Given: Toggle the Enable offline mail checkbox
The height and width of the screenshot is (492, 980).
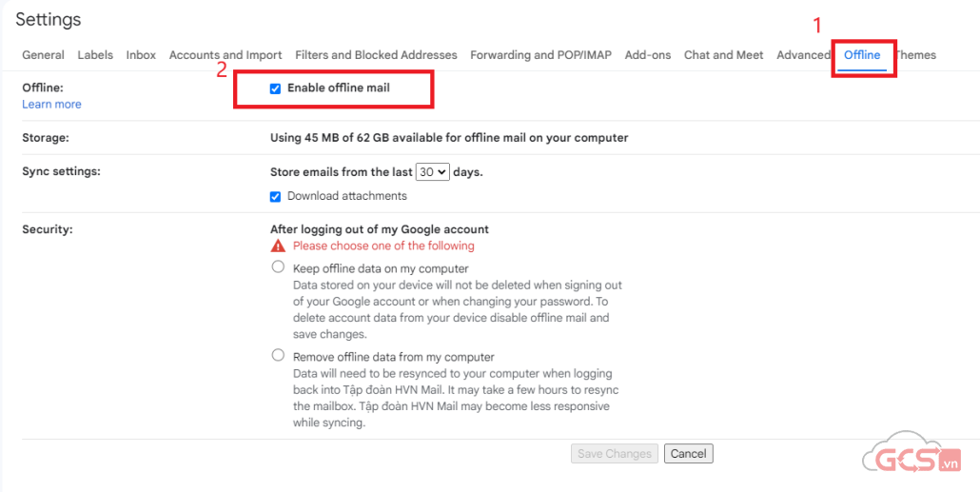Looking at the screenshot, I should [x=275, y=89].
